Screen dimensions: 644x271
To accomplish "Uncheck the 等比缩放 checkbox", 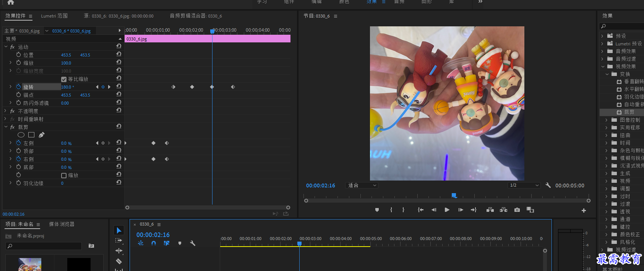I will pyautogui.click(x=64, y=79).
